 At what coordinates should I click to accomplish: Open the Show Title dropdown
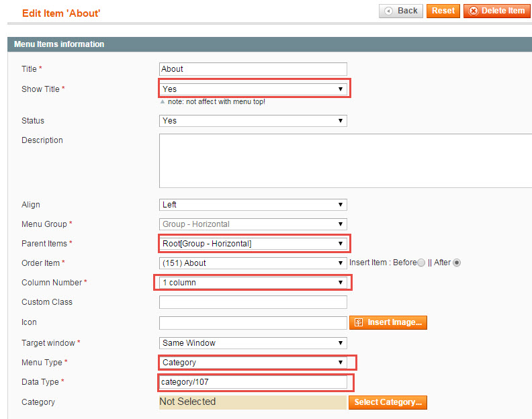pyautogui.click(x=253, y=89)
